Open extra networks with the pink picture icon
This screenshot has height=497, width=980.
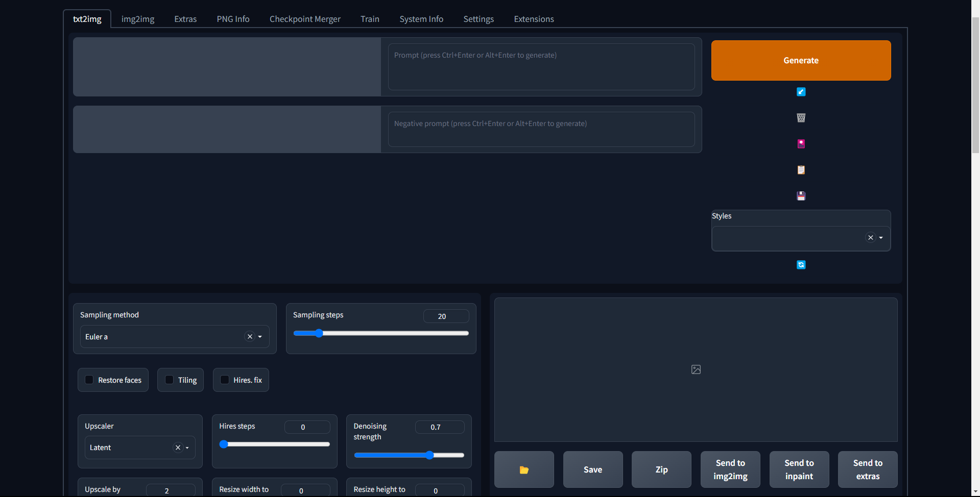801,143
